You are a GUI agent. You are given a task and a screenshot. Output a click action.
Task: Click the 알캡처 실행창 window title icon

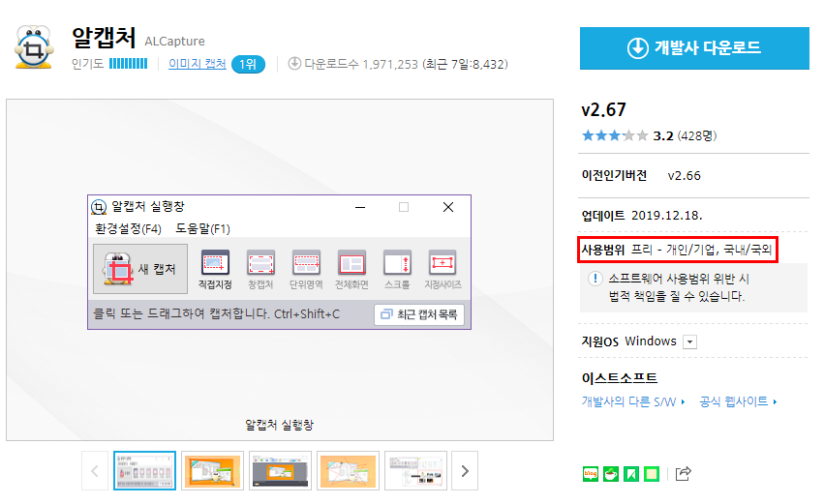point(99,207)
